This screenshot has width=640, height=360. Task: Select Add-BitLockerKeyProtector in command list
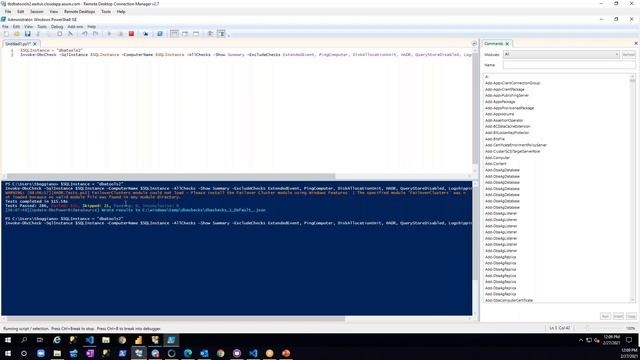(x=507, y=133)
